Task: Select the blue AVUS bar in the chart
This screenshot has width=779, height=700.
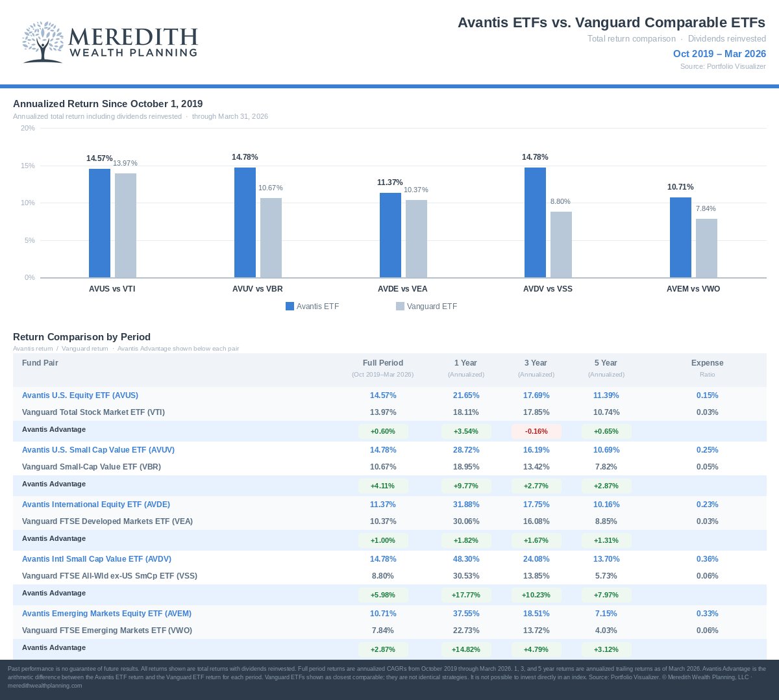Action: click(x=99, y=223)
